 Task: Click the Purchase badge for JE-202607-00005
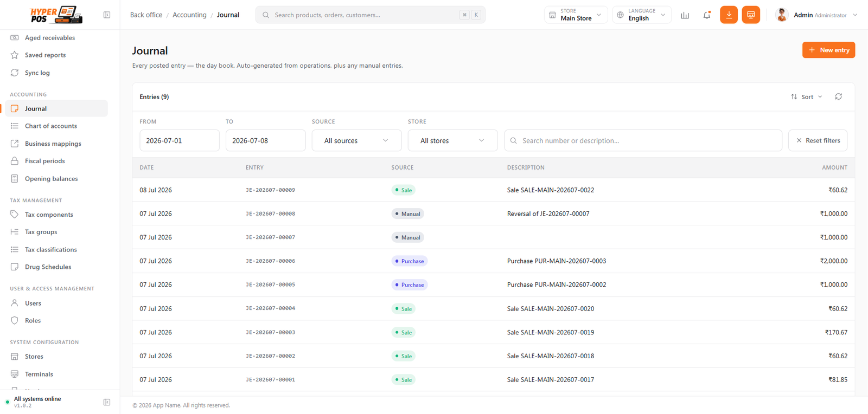click(410, 285)
